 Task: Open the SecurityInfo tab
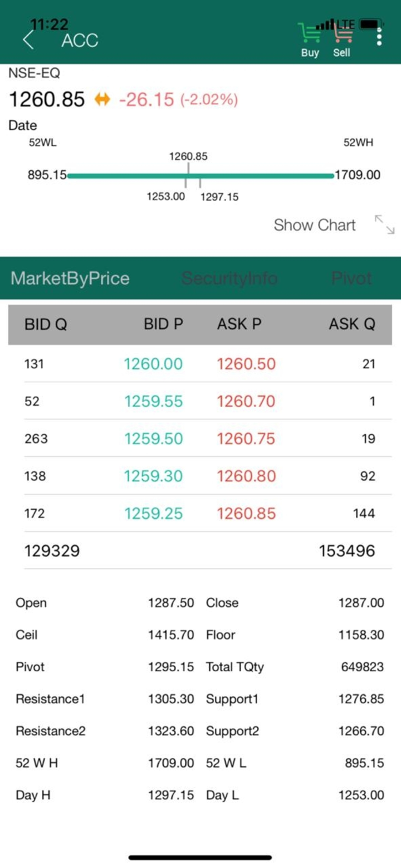point(229,279)
